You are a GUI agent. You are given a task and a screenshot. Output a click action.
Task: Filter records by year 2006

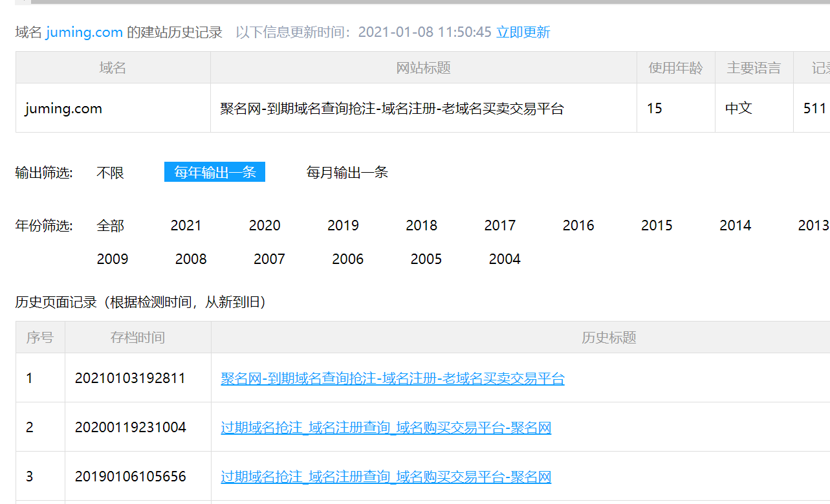348,259
